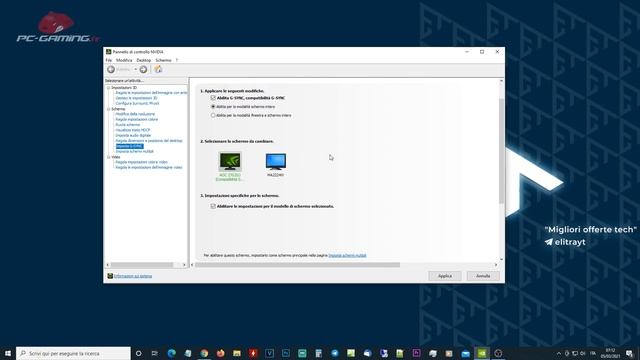Open the File menu
The width and height of the screenshot is (640, 360).
109,60
